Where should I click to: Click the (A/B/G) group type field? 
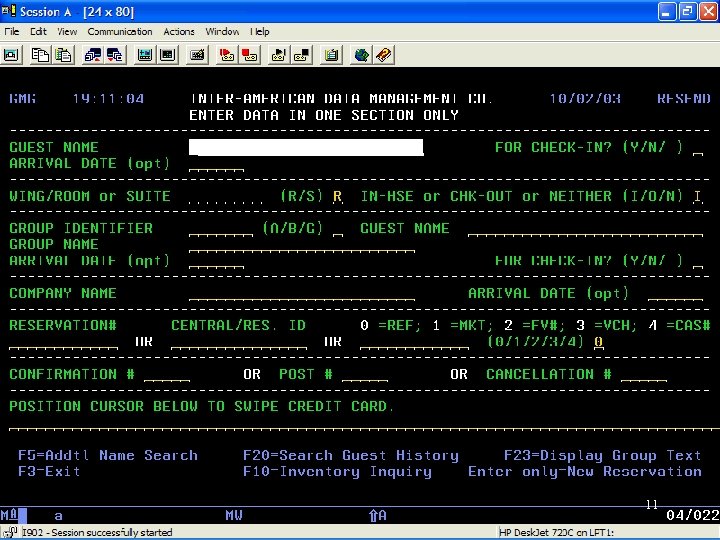(338, 229)
